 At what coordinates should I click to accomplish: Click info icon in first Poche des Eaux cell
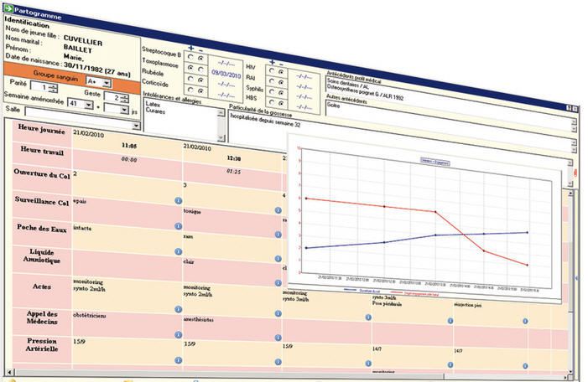pos(178,226)
